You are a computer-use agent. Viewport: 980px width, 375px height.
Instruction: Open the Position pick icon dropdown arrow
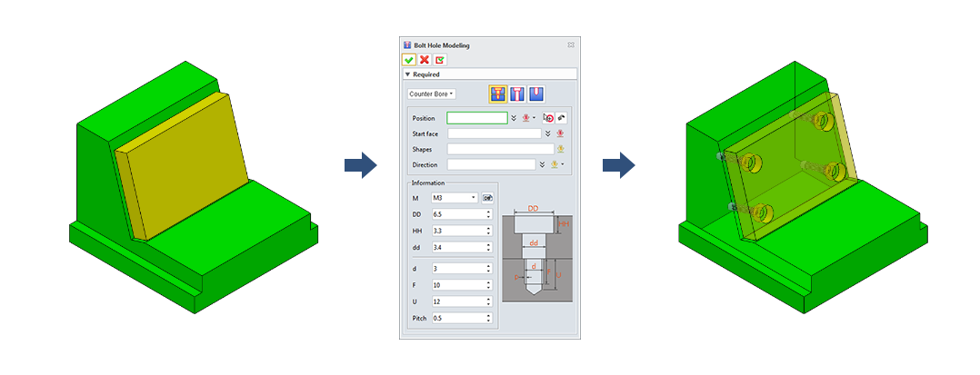(x=535, y=117)
